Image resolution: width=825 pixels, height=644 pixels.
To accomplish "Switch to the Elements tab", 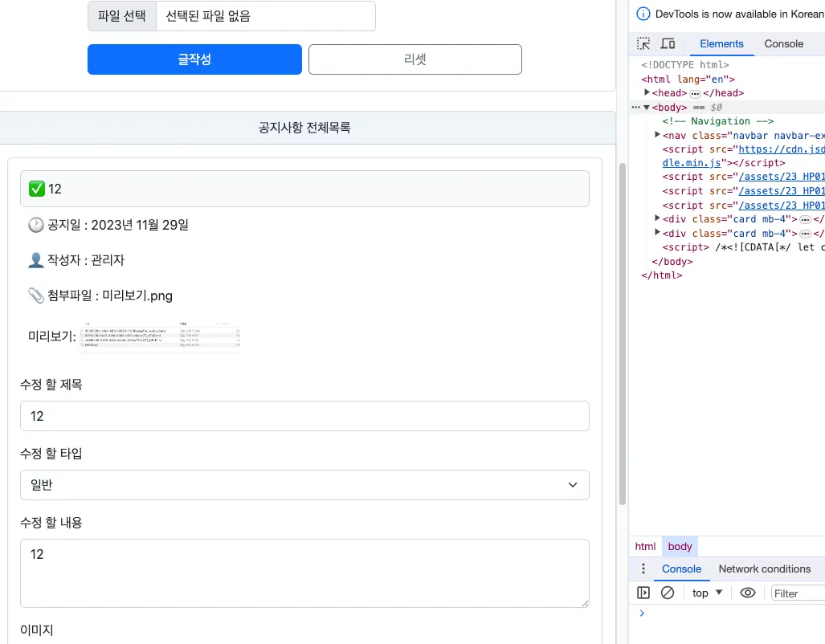I will (x=721, y=43).
